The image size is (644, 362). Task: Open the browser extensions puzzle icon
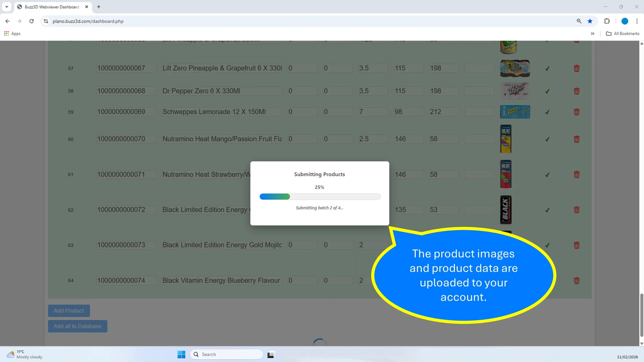pos(607,21)
